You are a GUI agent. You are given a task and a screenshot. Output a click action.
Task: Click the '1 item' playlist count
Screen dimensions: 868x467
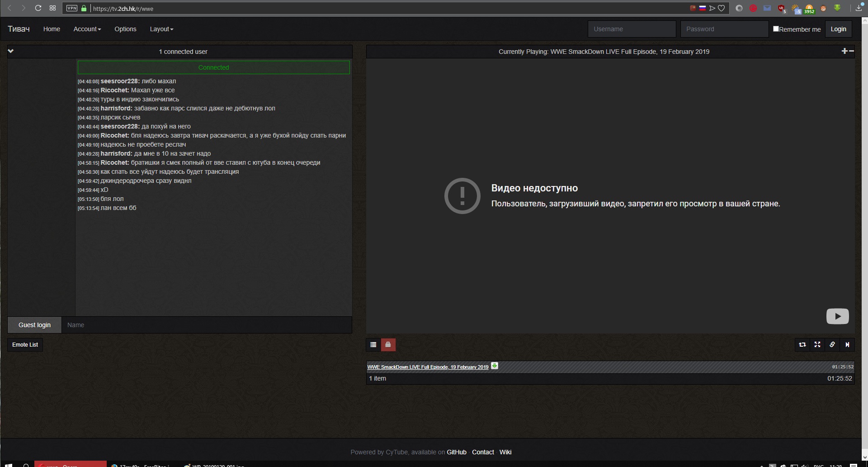coord(377,378)
